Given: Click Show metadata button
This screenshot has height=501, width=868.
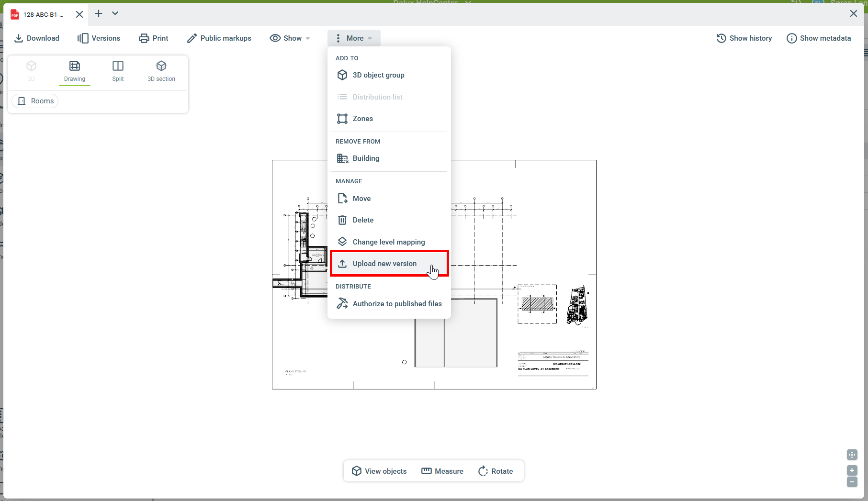Looking at the screenshot, I should click(819, 38).
